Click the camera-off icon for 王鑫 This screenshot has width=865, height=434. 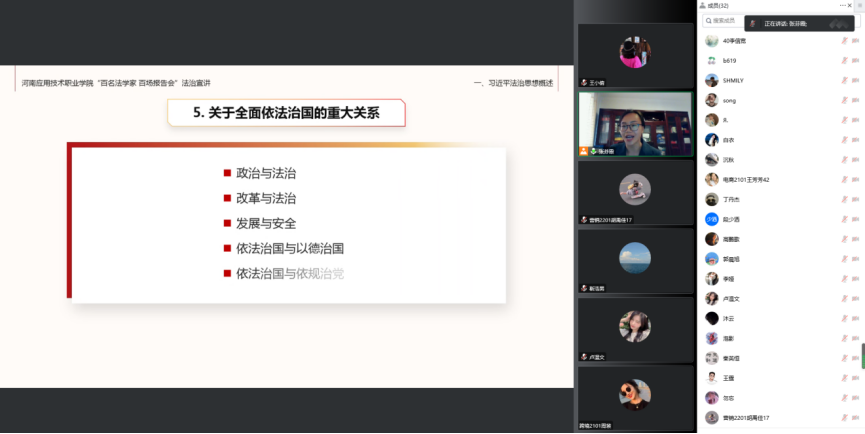[856, 378]
